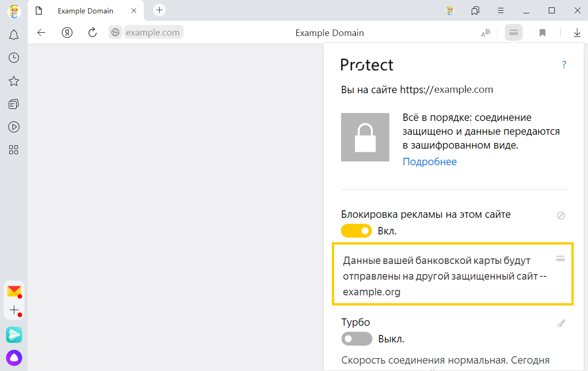This screenshot has height=371, width=588.
Task: Click the "Example Domain" page title in toolbar
Action: point(330,33)
